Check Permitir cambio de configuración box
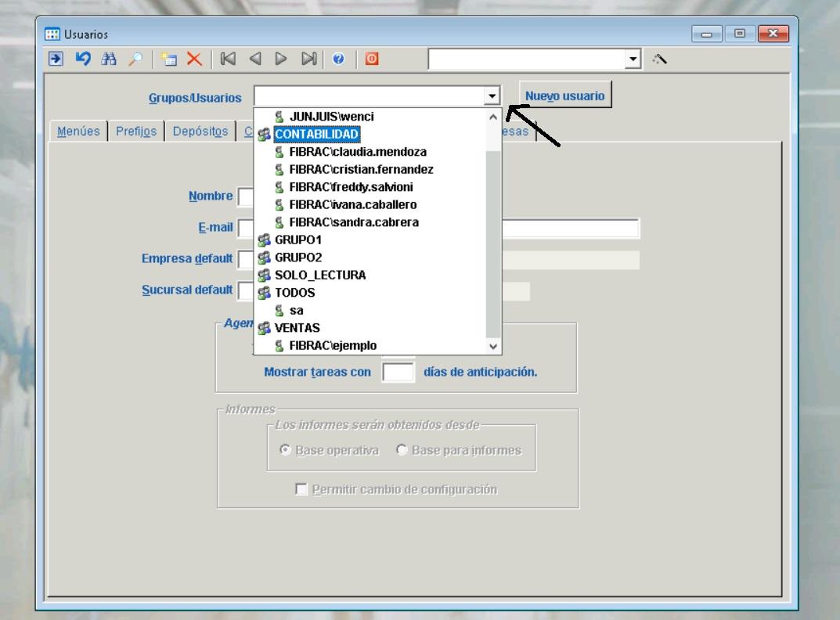Image resolution: width=840 pixels, height=620 pixels. (x=301, y=490)
